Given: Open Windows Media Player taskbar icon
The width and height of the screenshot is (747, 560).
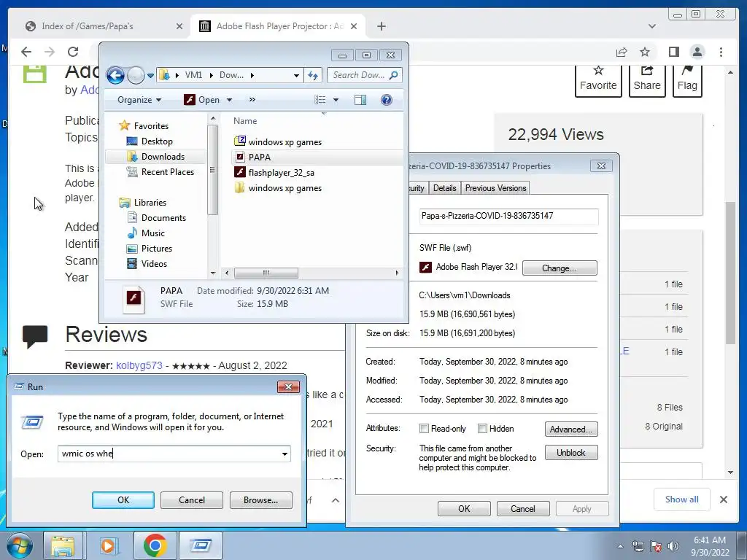Looking at the screenshot, I should tap(108, 545).
